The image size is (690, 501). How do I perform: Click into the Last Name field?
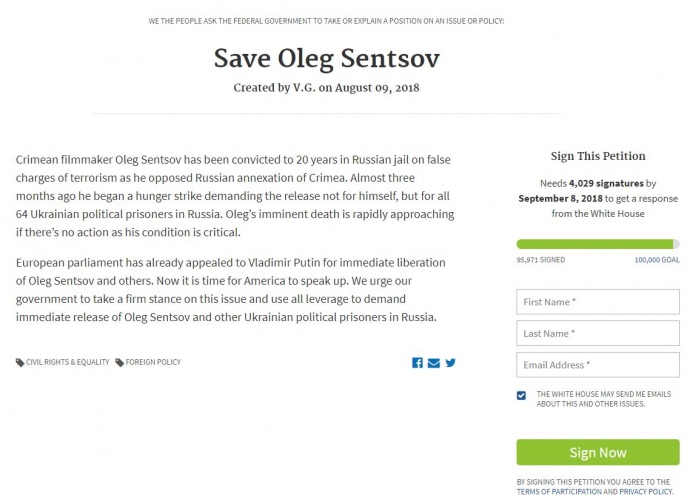click(x=598, y=333)
